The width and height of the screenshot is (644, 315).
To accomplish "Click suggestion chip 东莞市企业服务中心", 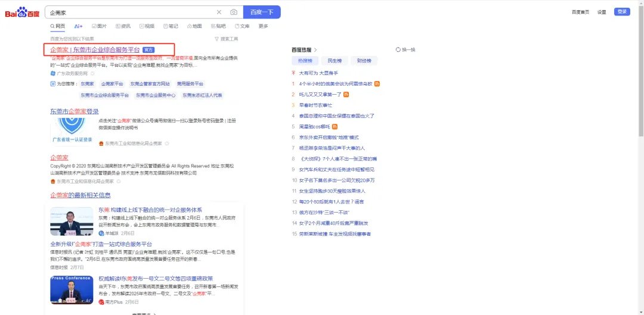I will 156,95.
